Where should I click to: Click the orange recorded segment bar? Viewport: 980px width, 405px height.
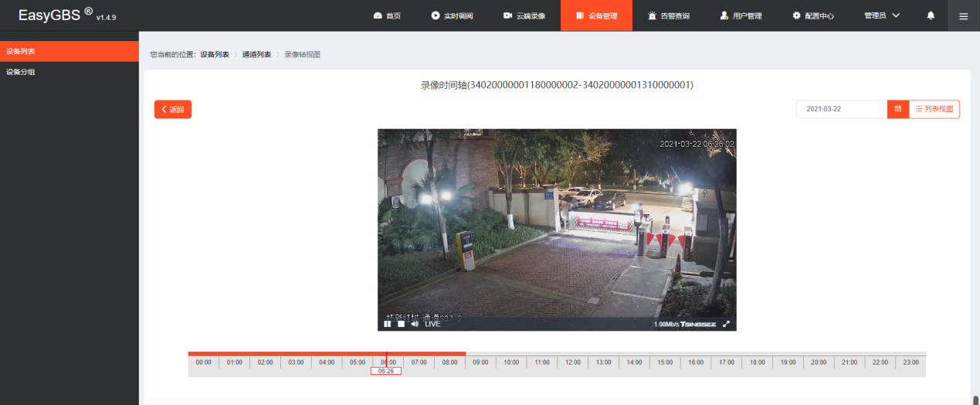coord(327,353)
